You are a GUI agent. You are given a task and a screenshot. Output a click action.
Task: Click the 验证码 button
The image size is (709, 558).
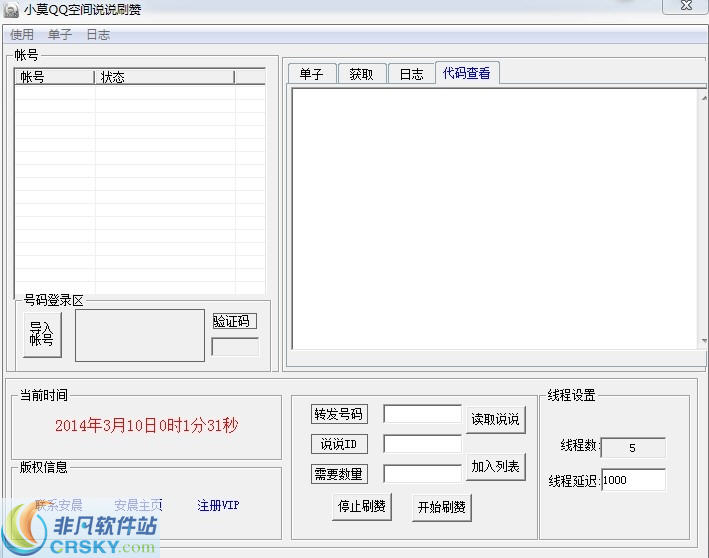pos(234,321)
